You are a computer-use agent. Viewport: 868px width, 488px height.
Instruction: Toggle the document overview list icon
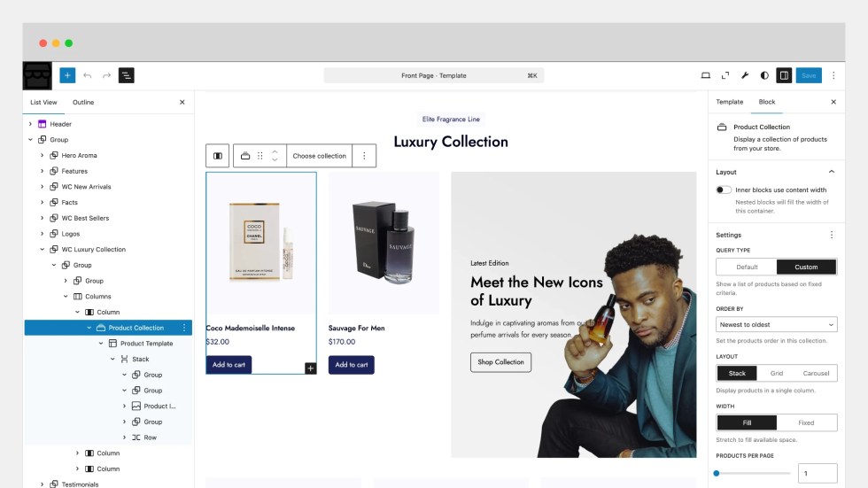[x=126, y=75]
